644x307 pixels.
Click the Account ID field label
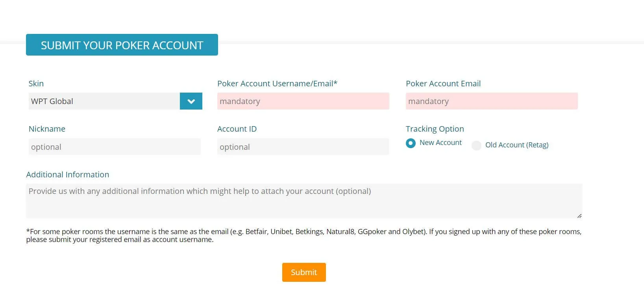[237, 129]
